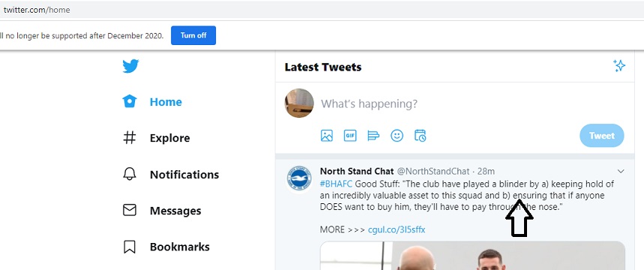The height and width of the screenshot is (270, 644).
Task: Open the Messages envelope icon
Action: click(x=130, y=211)
